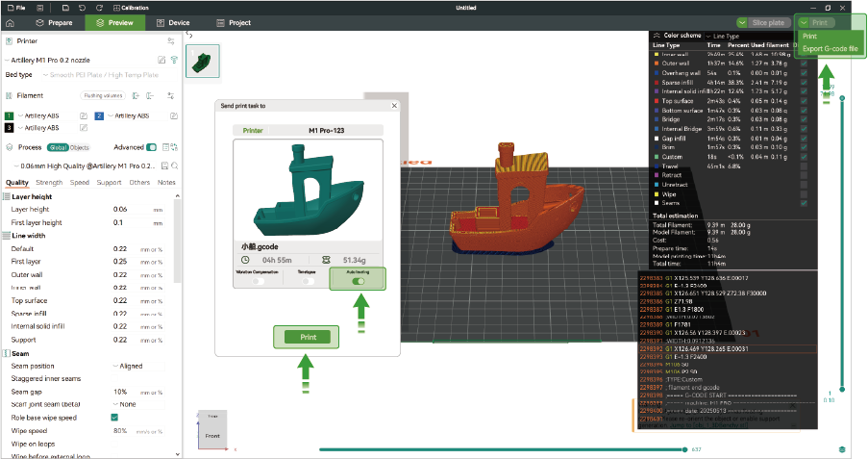Click the layers icon below the vertical slider

[x=842, y=449]
